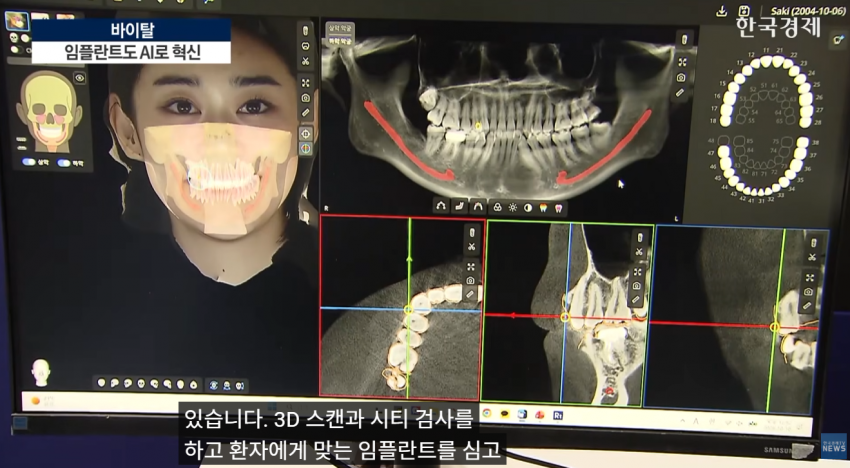850x468 pixels.
Task: Click the jaw profile icon under panorama
Action: click(459, 206)
